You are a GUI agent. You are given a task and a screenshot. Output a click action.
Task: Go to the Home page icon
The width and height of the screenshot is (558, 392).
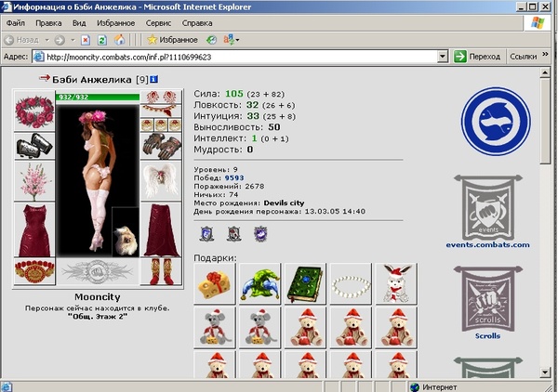[x=120, y=40]
